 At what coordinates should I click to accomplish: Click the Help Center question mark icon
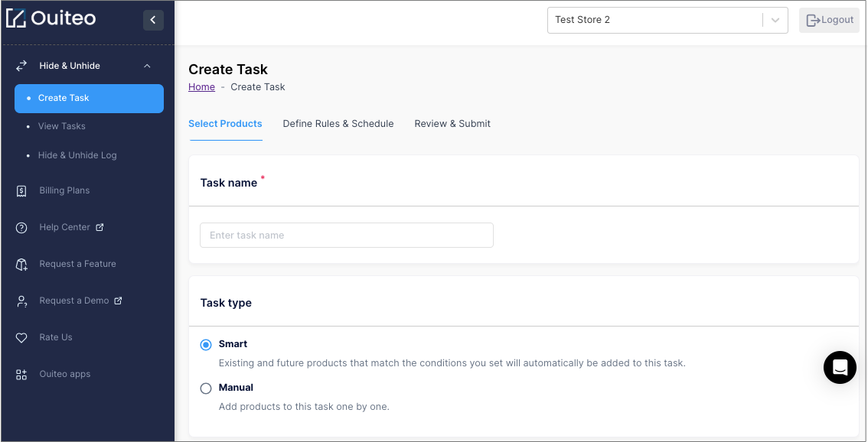pos(21,227)
